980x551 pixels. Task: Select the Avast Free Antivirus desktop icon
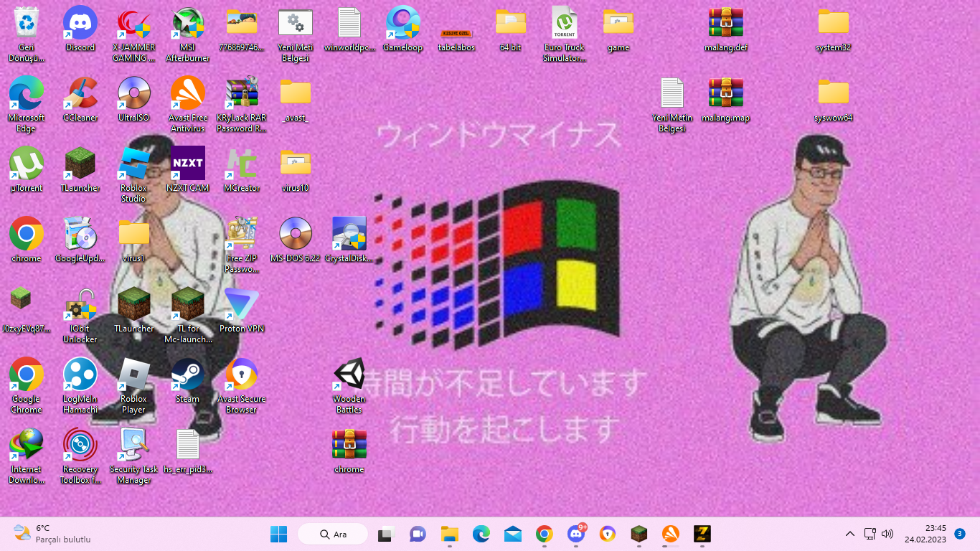(x=188, y=104)
